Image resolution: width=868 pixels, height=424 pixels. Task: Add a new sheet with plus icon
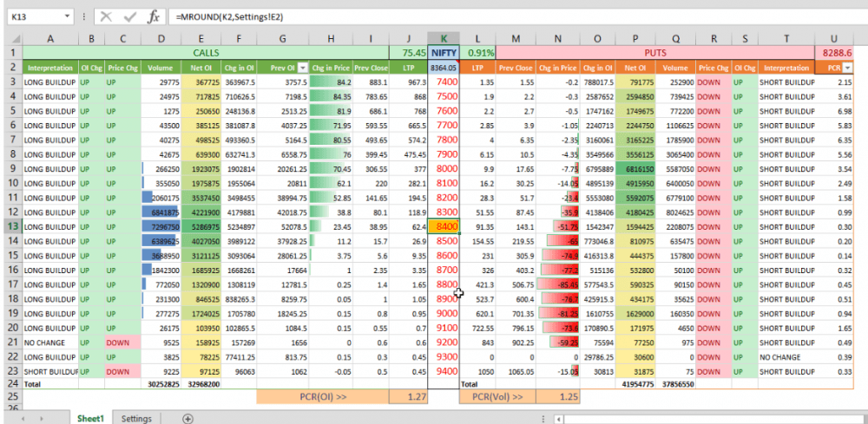point(187,418)
